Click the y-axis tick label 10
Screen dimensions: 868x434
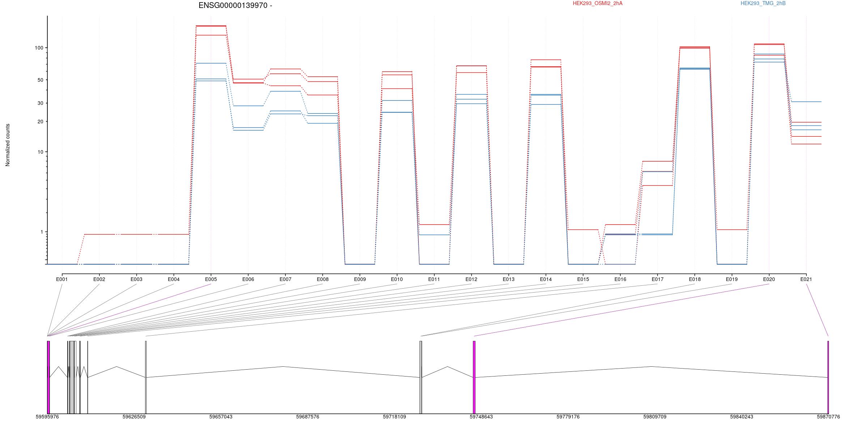pyautogui.click(x=40, y=152)
